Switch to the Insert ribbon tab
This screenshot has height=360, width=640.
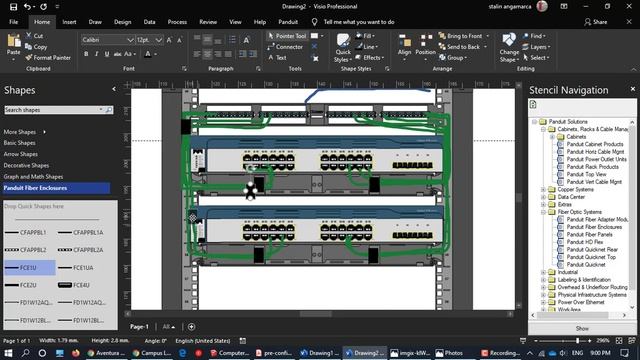[x=69, y=22]
